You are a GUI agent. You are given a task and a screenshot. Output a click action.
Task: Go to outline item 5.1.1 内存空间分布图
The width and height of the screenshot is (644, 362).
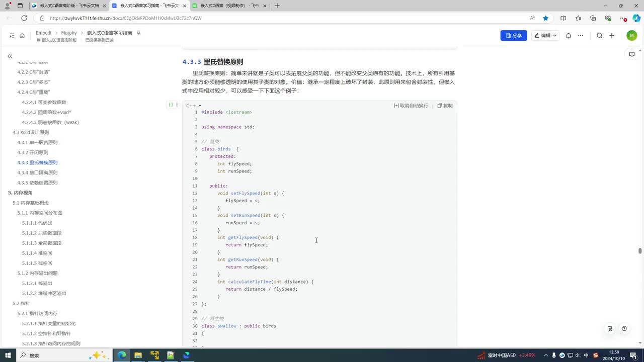(x=40, y=213)
